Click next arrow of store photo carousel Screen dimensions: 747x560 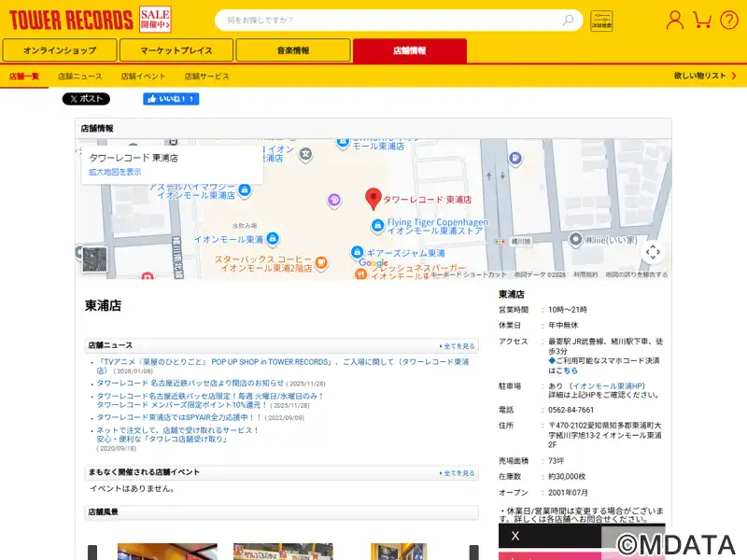tap(473, 553)
